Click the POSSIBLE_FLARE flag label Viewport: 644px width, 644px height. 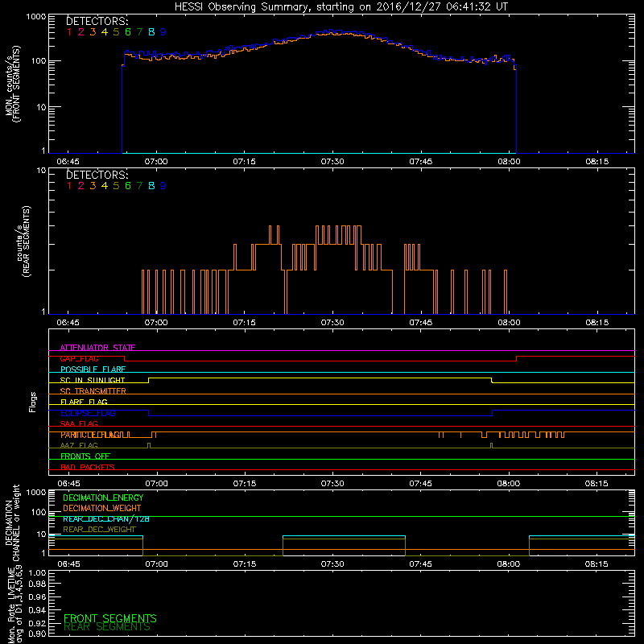click(93, 369)
